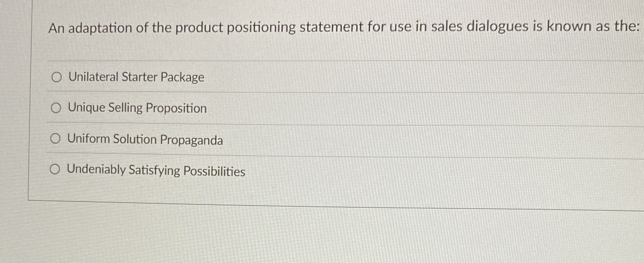Mark the Uniform Solution Propaganda radio button
The height and width of the screenshot is (263, 644).
(55, 139)
